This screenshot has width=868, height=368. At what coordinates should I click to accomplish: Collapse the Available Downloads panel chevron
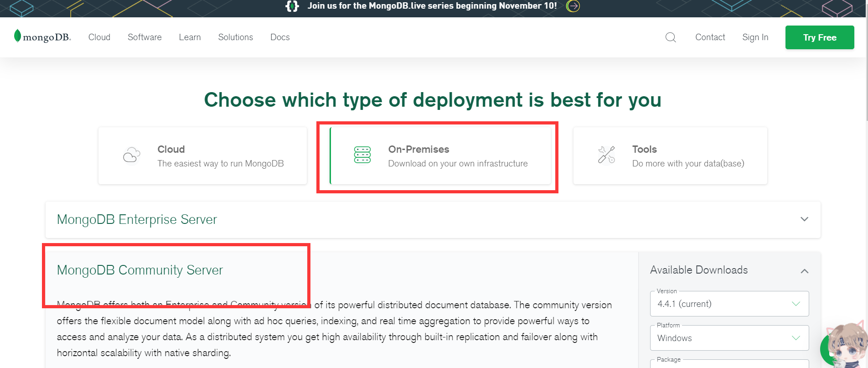805,271
